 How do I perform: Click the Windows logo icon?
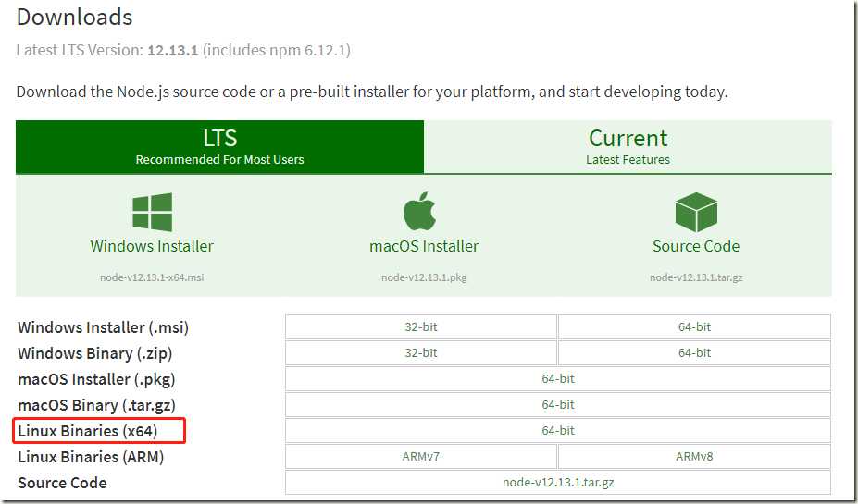click(152, 212)
